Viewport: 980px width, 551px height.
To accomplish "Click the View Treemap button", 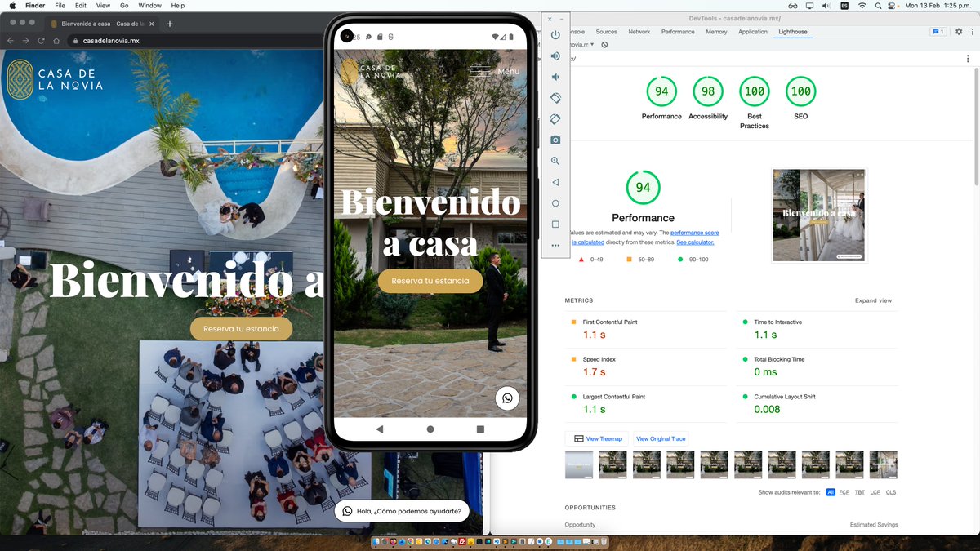I will [598, 438].
